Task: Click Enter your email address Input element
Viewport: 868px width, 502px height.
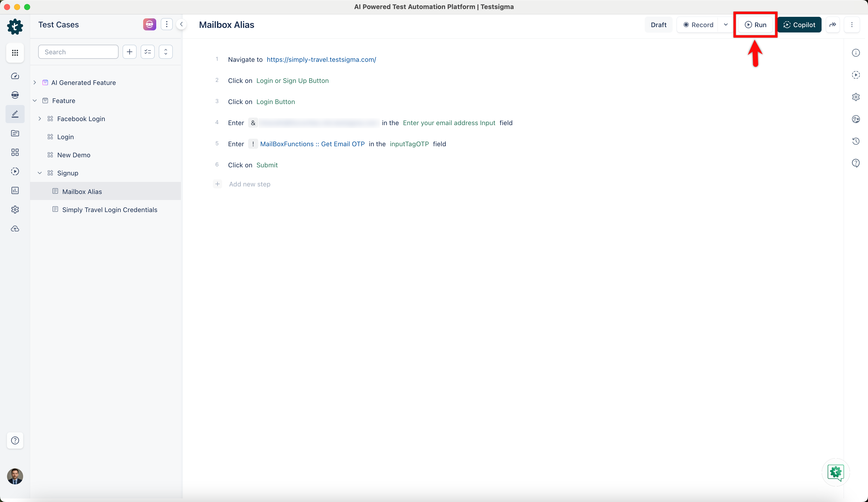Action: pos(449,123)
